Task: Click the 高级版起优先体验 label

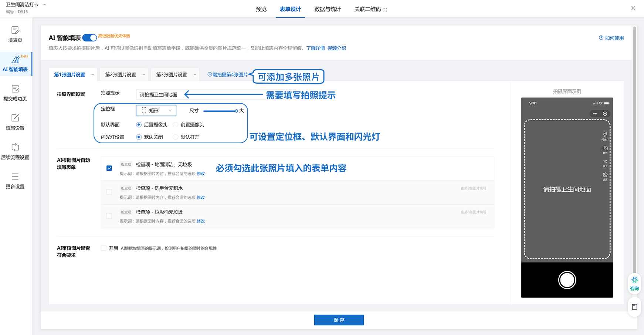Action: pyautogui.click(x=114, y=36)
